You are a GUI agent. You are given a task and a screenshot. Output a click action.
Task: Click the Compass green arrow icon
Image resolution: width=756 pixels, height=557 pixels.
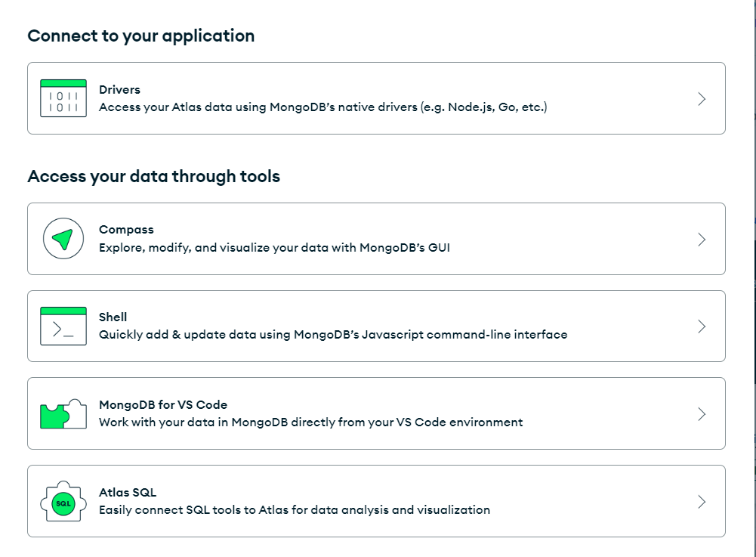click(x=63, y=239)
